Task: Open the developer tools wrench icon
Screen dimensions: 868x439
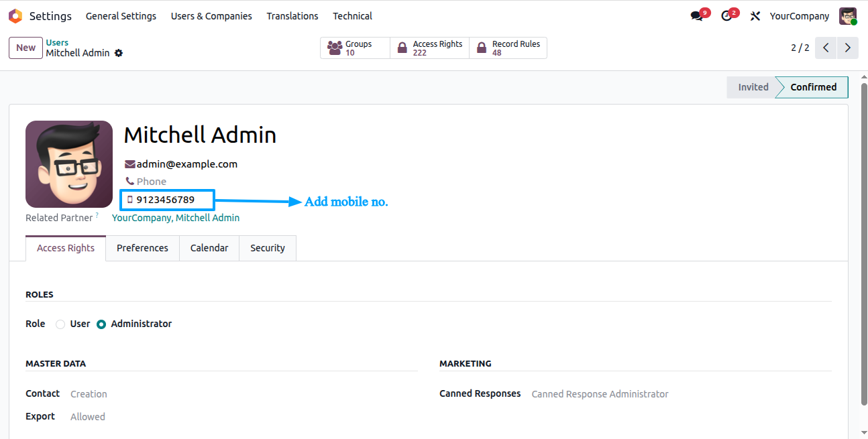Action: tap(755, 16)
